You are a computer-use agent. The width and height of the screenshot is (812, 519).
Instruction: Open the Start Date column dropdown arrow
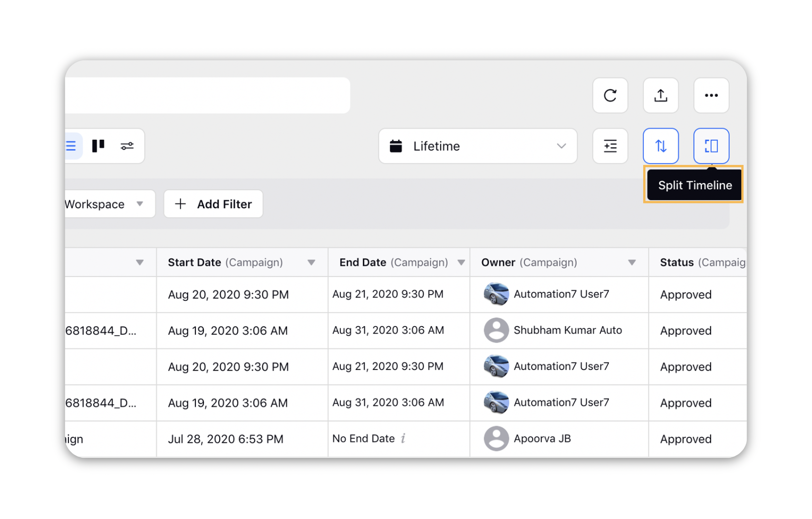pos(311,262)
